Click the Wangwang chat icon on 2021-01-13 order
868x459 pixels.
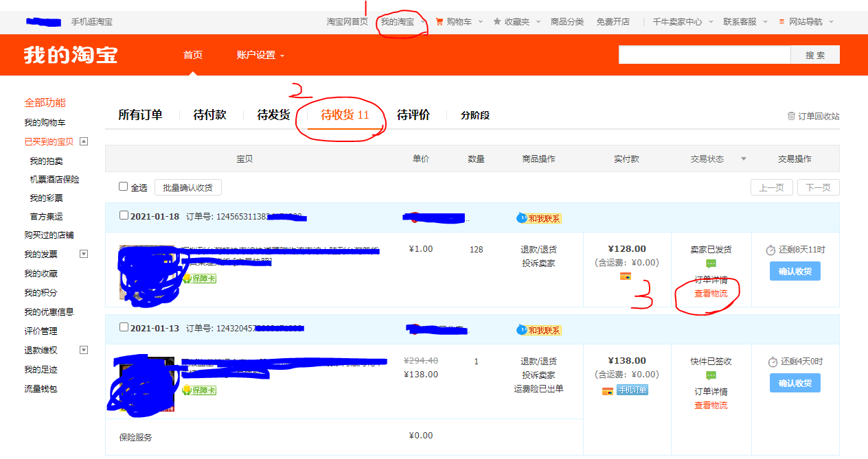point(522,330)
